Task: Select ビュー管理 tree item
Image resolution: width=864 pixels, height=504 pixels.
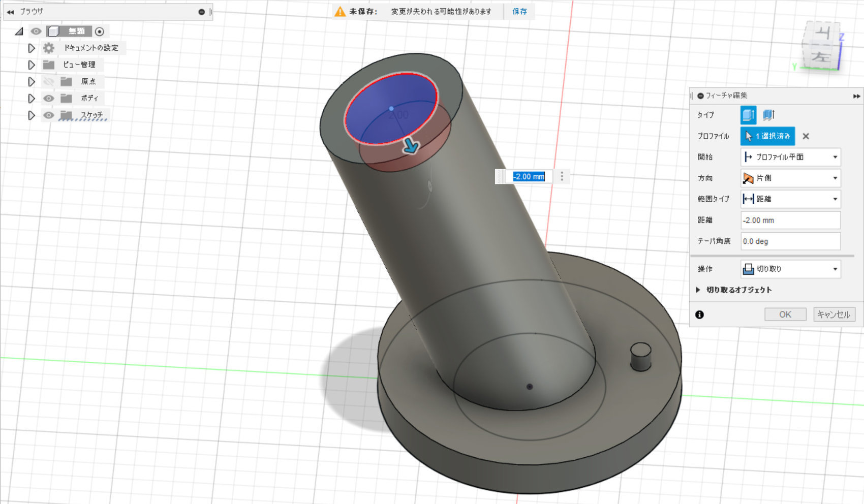Action: point(79,65)
